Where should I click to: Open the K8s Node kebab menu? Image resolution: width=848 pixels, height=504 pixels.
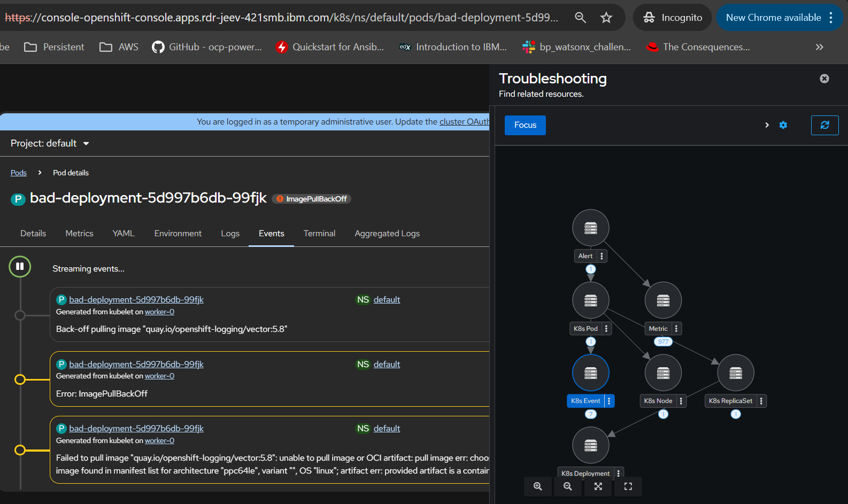[681, 401]
